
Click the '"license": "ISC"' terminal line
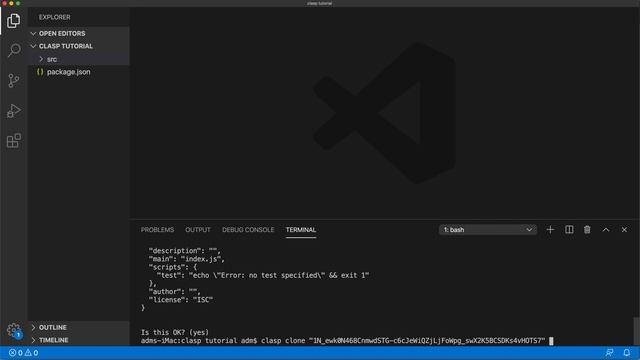181,300
